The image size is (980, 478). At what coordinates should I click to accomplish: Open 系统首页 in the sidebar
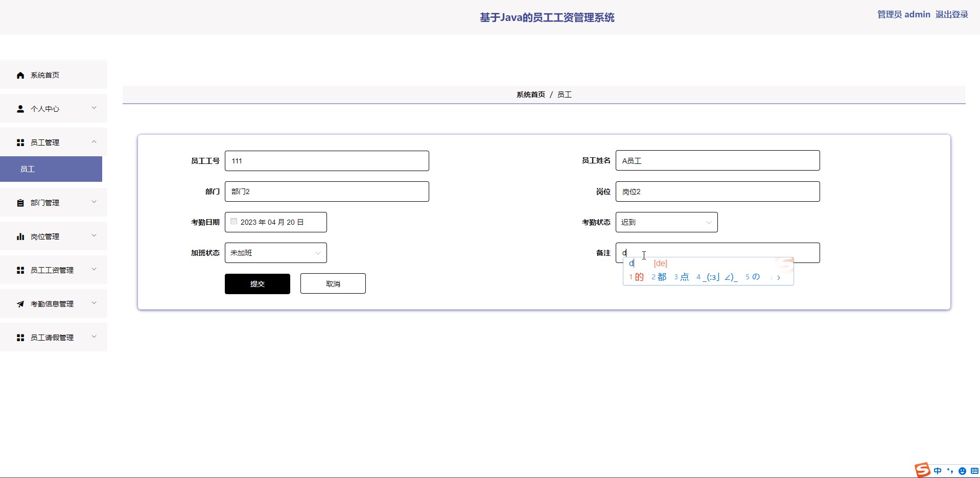(54, 75)
